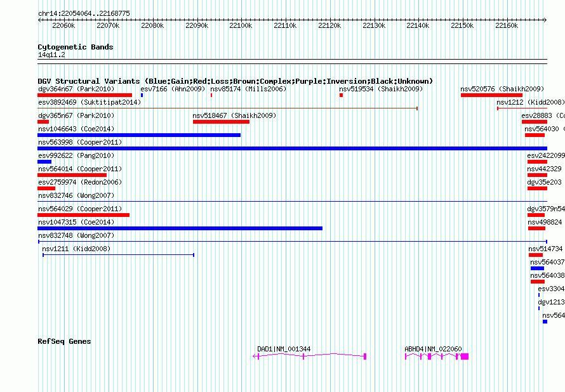Click the esv992622 (Pang2010) label

[x=76, y=155]
